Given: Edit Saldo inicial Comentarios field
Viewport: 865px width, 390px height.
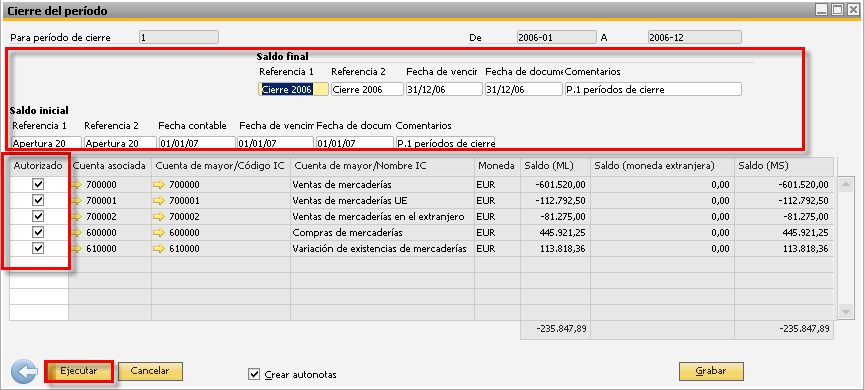Looking at the screenshot, I should [x=445, y=143].
